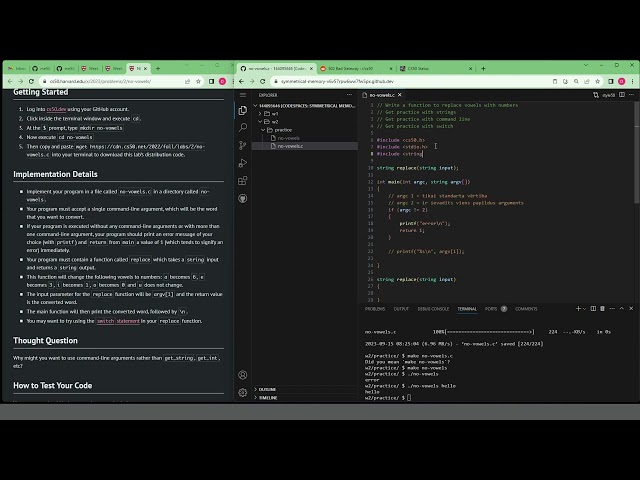Switch to the CS50 Status tab
The image size is (640, 480).
tap(436, 69)
